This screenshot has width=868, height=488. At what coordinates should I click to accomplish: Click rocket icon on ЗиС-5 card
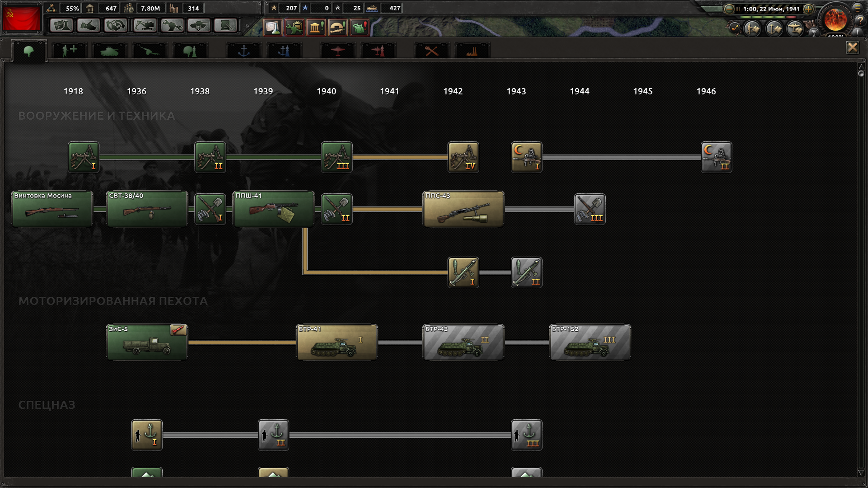pos(178,330)
